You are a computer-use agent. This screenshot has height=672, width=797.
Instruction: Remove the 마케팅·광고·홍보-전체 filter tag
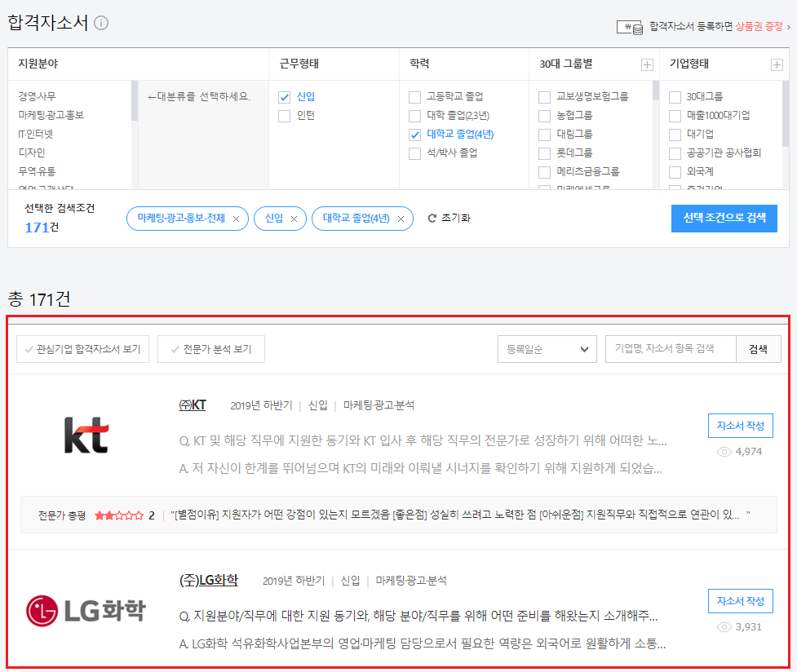click(236, 219)
